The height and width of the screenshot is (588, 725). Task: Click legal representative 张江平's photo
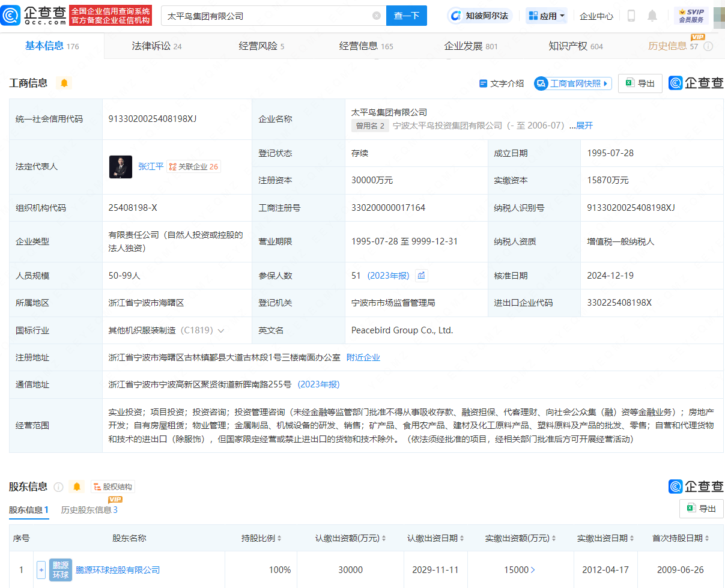(121, 167)
